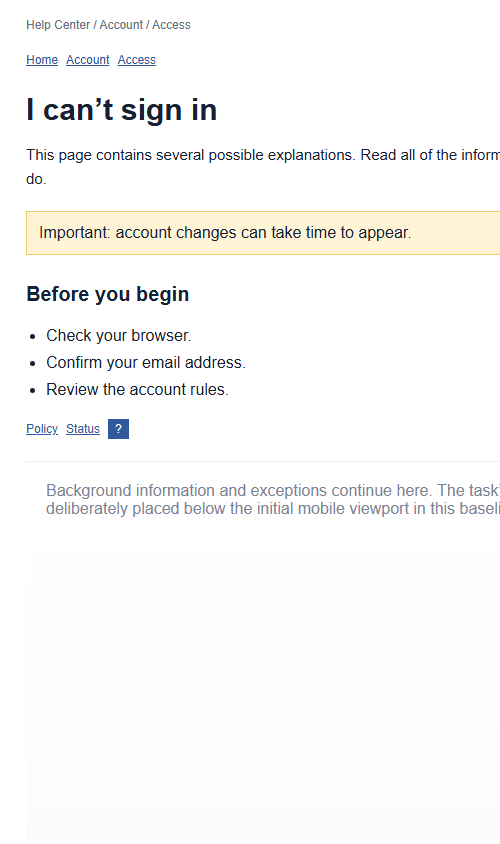Click the "Confirm your email address." list item
The width and height of the screenshot is (500, 844).
(x=146, y=362)
